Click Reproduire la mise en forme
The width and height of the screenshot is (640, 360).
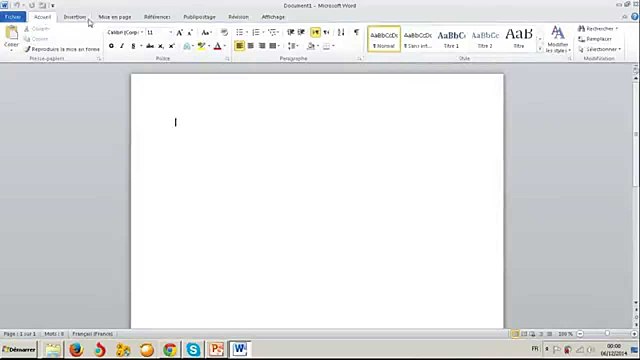pos(62,49)
